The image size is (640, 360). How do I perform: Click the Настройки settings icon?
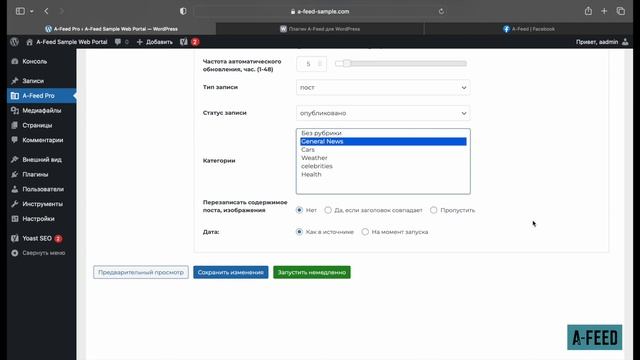15,219
